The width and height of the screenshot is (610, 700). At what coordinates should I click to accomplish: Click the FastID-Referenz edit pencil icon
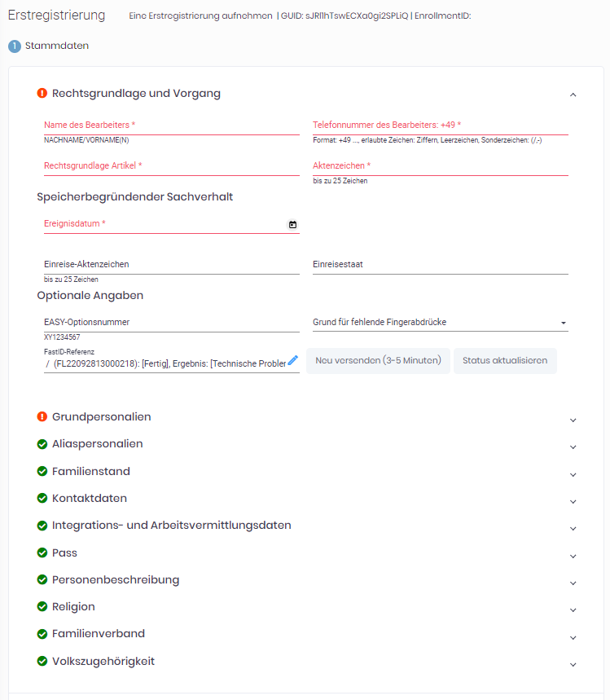point(292,360)
